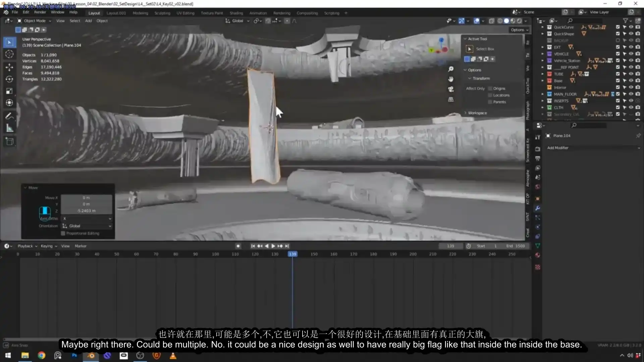Switch viewport to rendered shading mode
This screenshot has width=644, height=362.
pyautogui.click(x=519, y=20)
